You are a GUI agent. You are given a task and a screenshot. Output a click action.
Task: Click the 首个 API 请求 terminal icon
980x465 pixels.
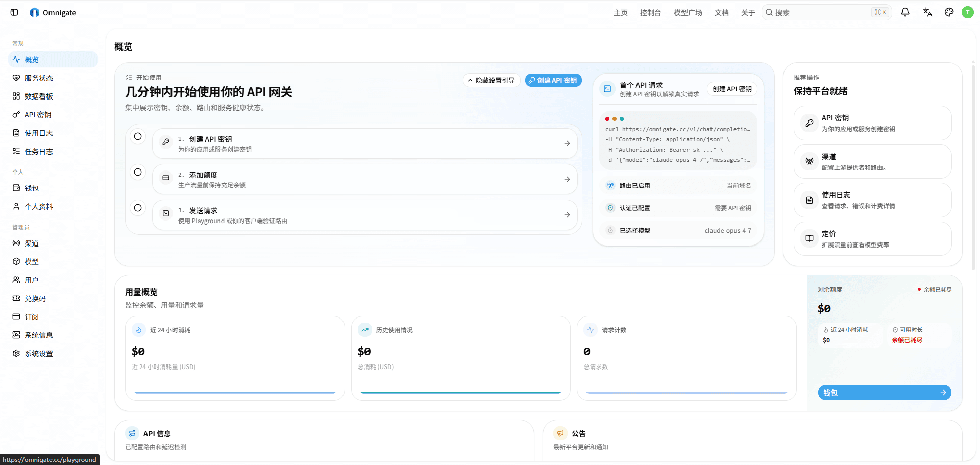pyautogui.click(x=607, y=89)
